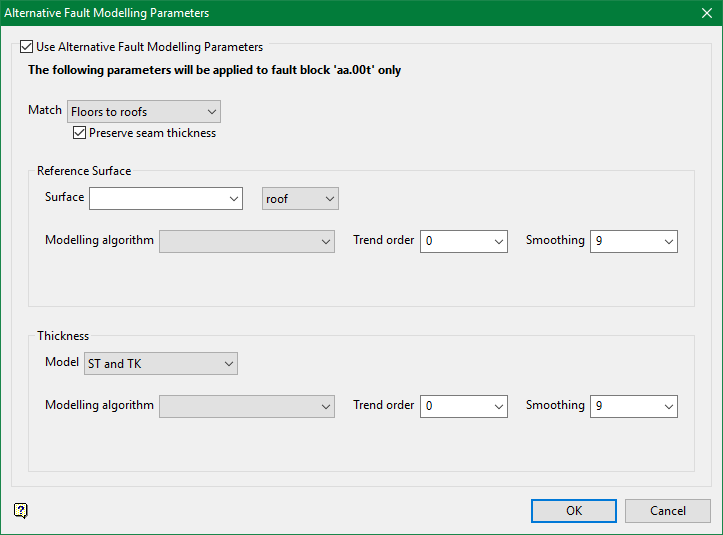Expand Thickness Trend order dropdown
Image resolution: width=723 pixels, height=535 pixels.
click(x=498, y=406)
